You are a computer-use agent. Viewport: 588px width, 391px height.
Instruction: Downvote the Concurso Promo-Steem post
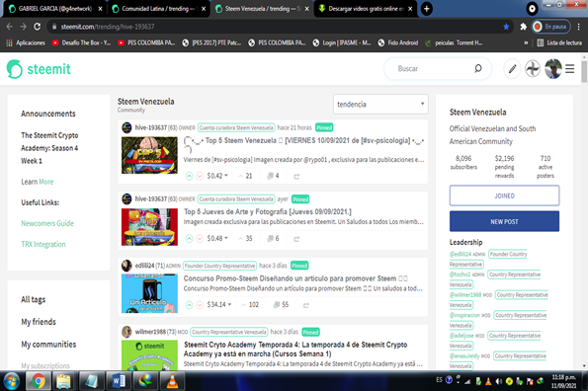coord(200,305)
